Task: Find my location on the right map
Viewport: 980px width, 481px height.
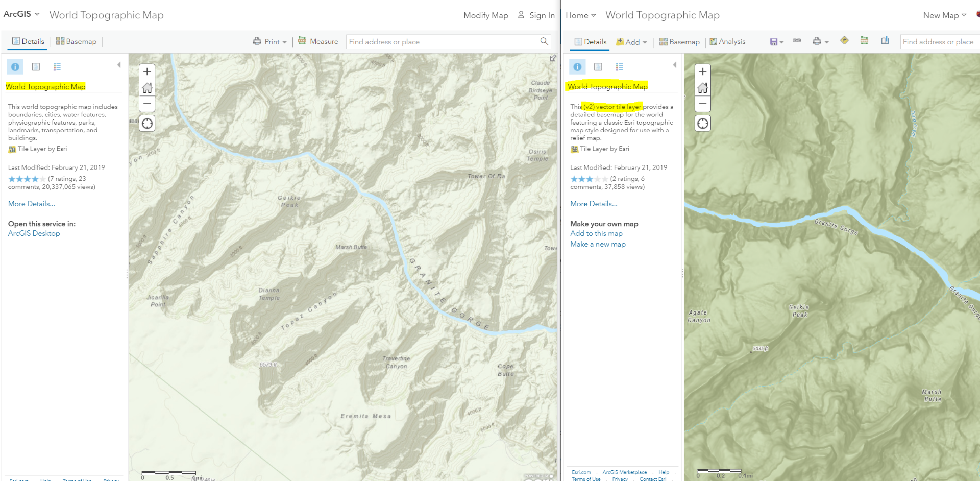Action: tap(703, 124)
